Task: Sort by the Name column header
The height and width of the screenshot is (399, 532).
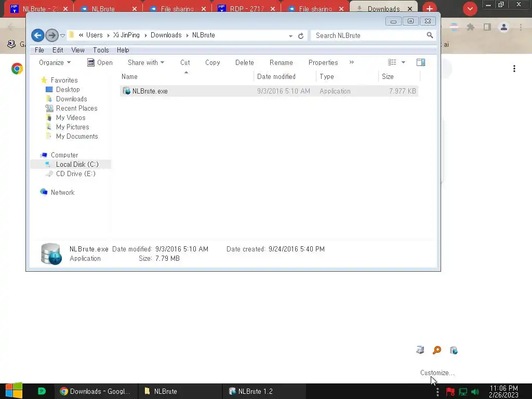Action: (x=187, y=76)
